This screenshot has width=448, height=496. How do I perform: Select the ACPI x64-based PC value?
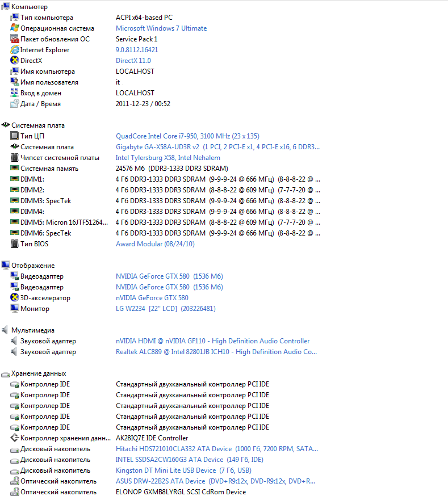(x=144, y=18)
